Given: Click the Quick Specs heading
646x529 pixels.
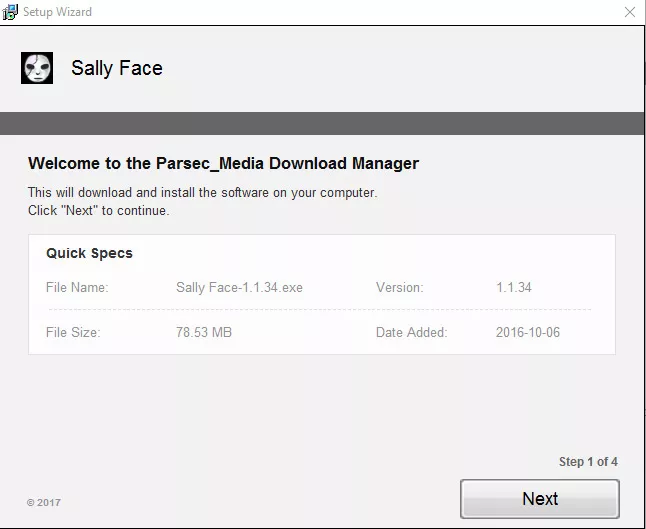Looking at the screenshot, I should pos(89,253).
